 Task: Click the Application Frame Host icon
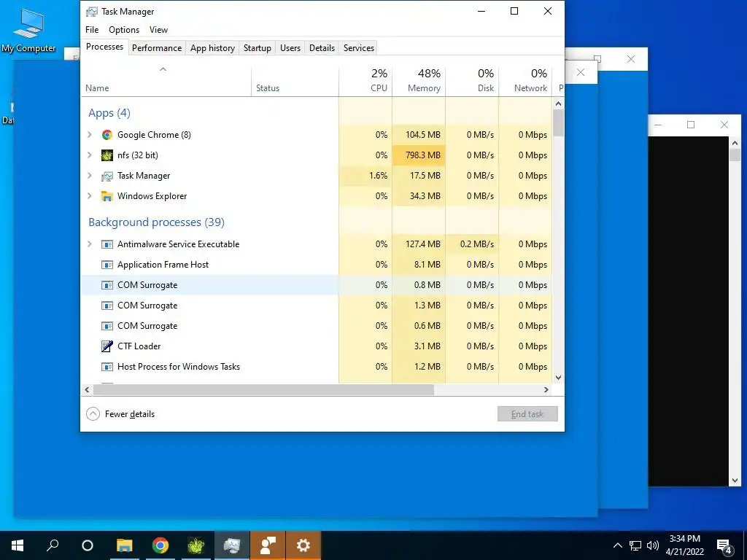tap(107, 265)
